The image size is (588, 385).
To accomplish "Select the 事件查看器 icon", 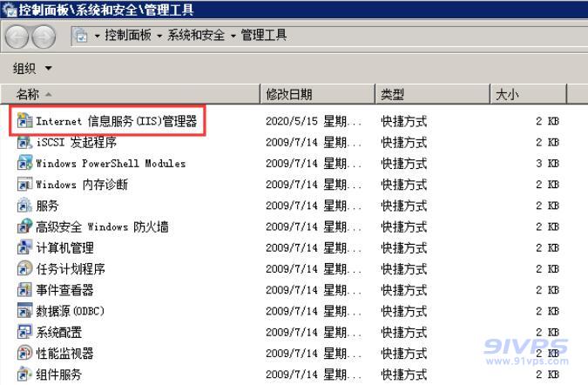I will [x=24, y=289].
